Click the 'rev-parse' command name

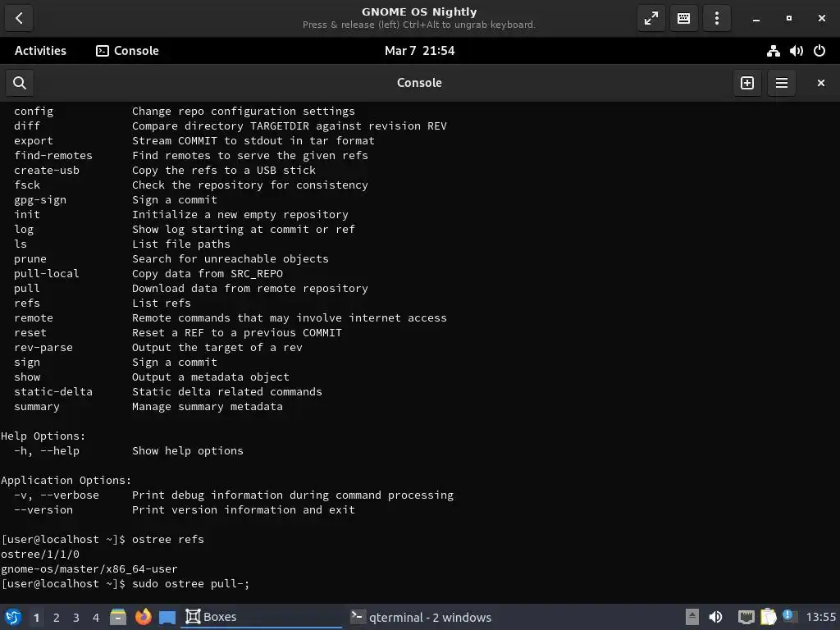pyautogui.click(x=43, y=347)
